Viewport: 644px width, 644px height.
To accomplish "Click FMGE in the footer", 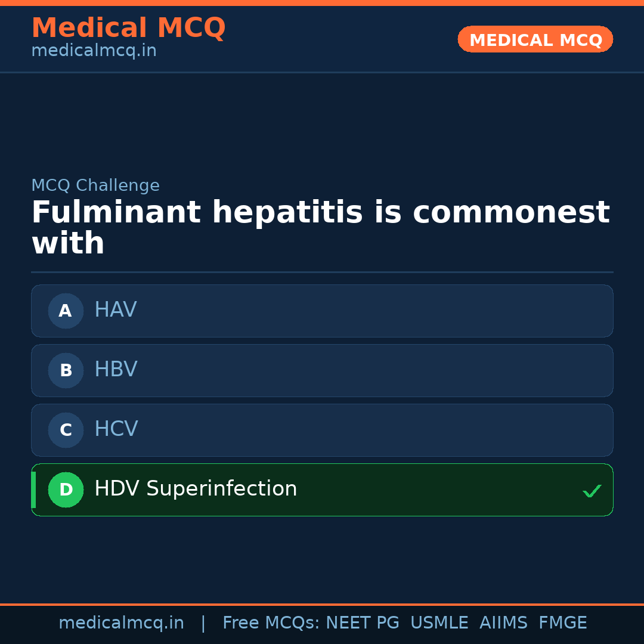I will click(562, 623).
